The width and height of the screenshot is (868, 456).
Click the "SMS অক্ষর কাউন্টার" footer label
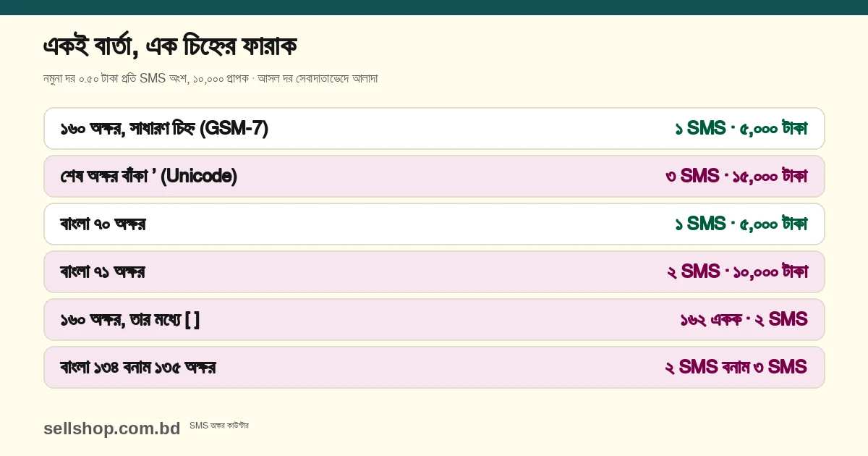pyautogui.click(x=219, y=426)
